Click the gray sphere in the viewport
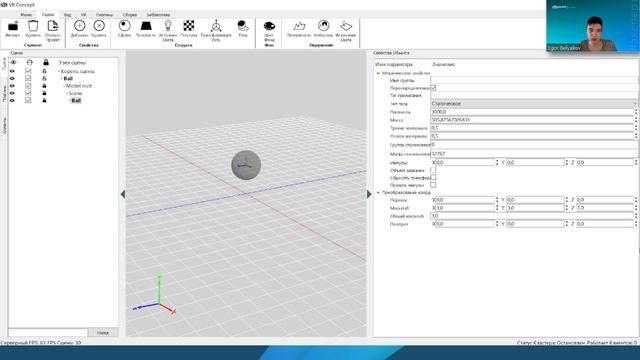 tap(246, 165)
